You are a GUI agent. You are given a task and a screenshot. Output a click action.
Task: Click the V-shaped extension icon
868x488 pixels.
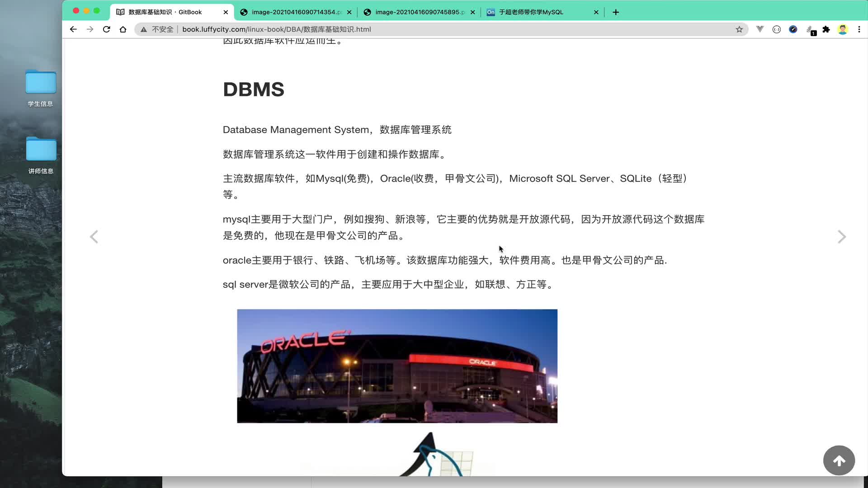760,29
